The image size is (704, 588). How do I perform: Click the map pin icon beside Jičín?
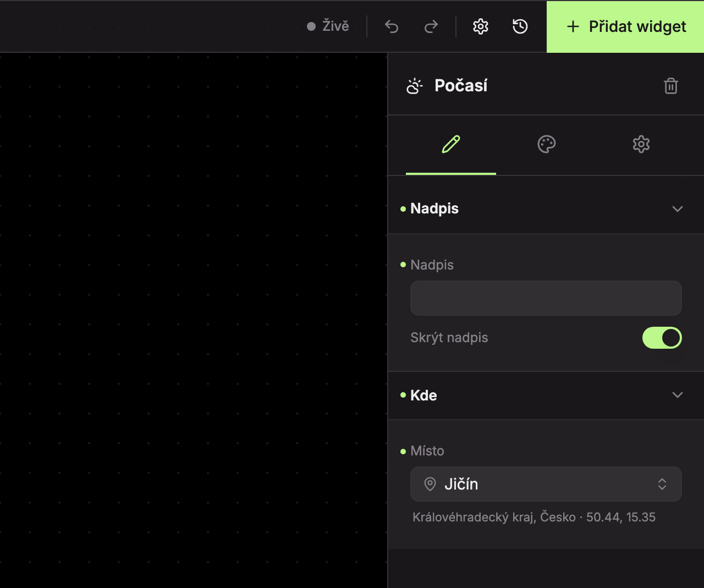pos(430,484)
